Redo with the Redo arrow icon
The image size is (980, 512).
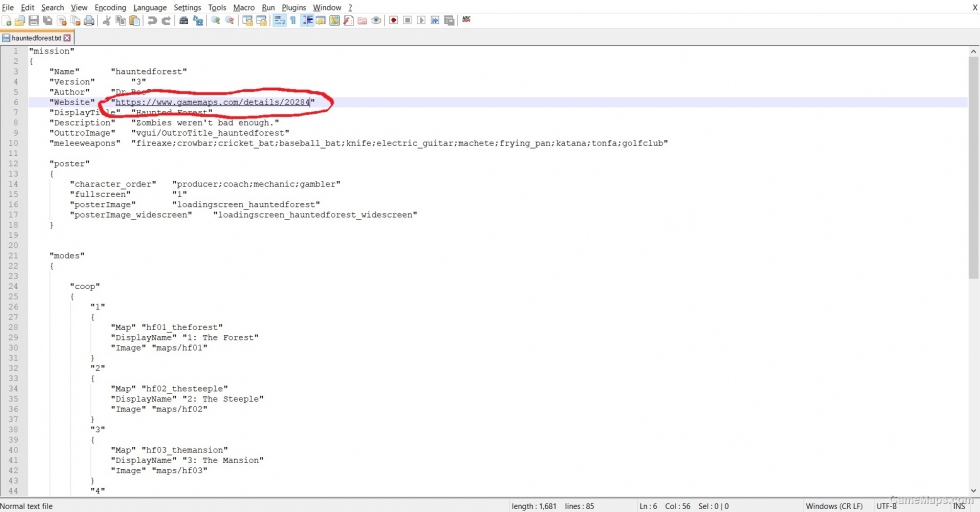(x=166, y=21)
